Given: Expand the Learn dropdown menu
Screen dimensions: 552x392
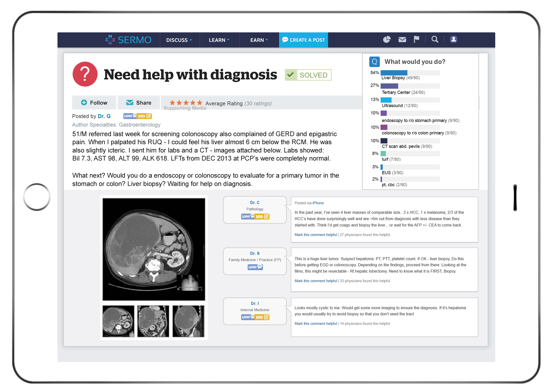Looking at the screenshot, I should click(219, 40).
